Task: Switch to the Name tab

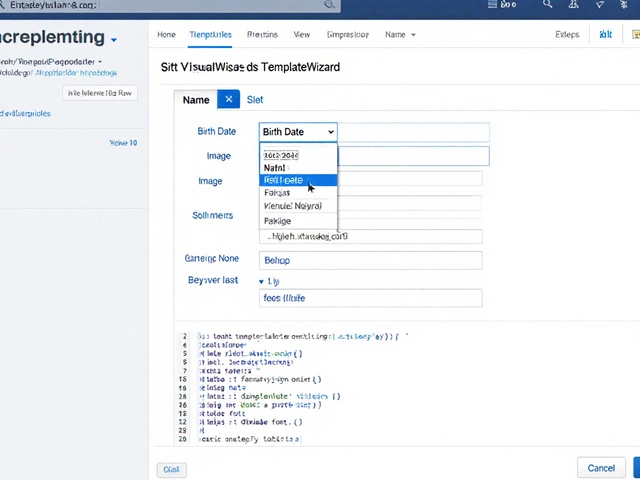Action: pos(196,100)
